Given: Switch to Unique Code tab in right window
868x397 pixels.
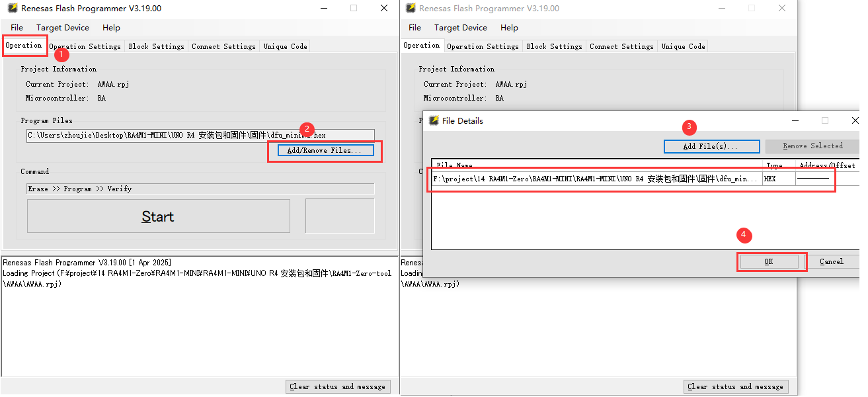Looking at the screenshot, I should (x=683, y=46).
